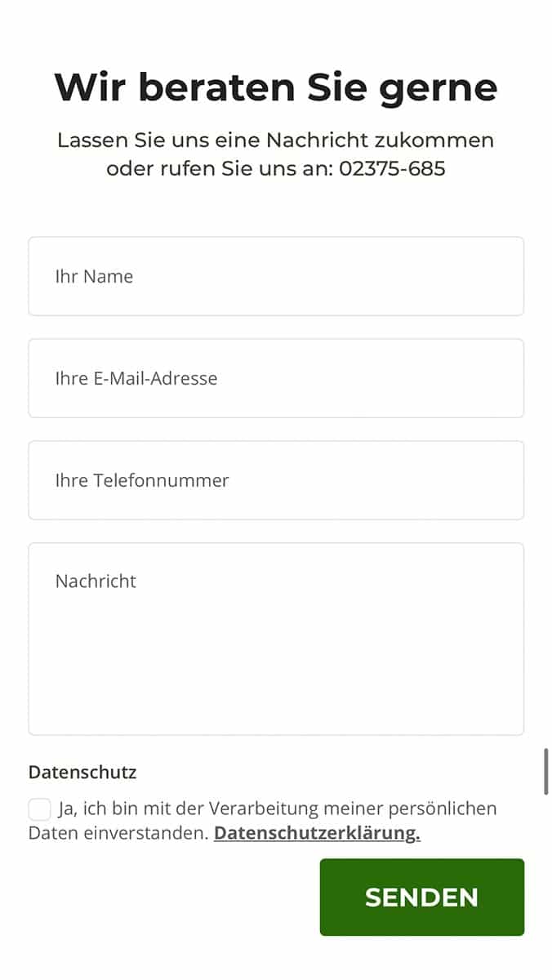
Task: Check the Datenschutz consent checkbox
Action: click(40, 809)
